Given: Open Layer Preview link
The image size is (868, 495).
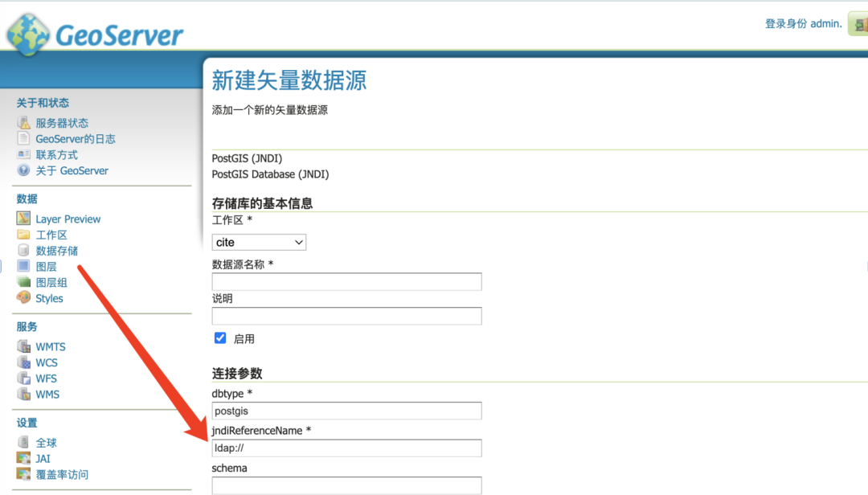Looking at the screenshot, I should 68,219.
